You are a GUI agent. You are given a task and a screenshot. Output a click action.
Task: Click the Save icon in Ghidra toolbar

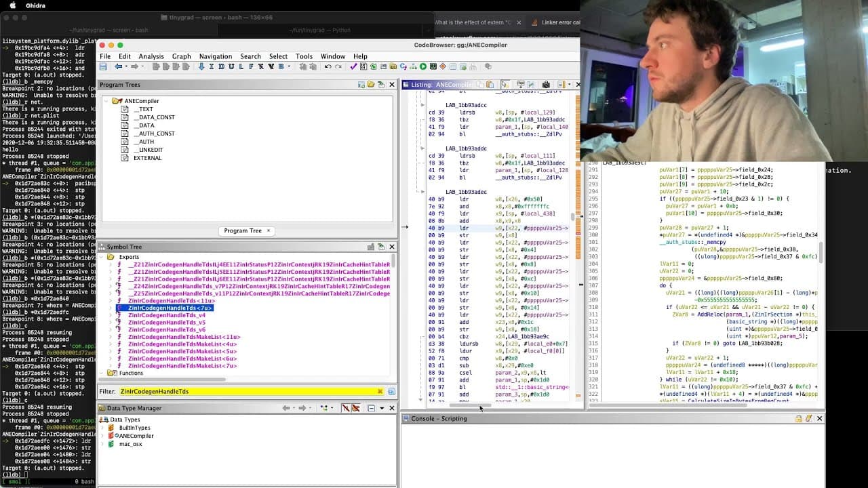[x=103, y=66]
